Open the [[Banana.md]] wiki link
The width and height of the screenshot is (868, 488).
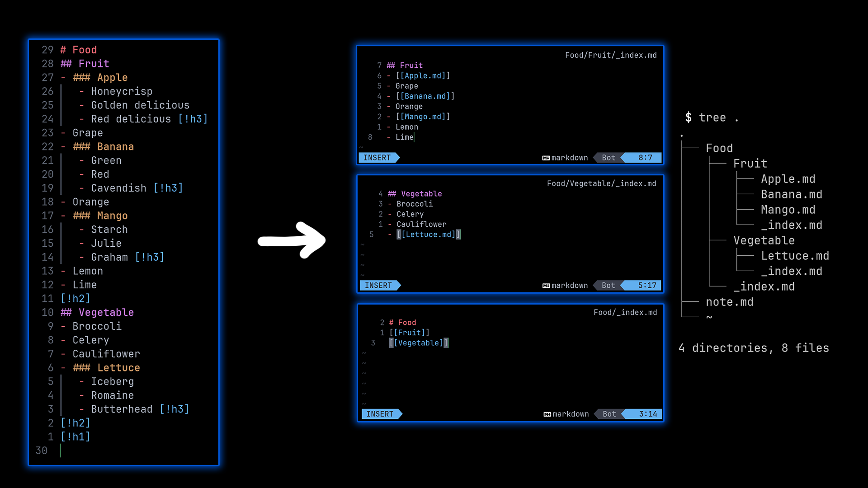(425, 96)
